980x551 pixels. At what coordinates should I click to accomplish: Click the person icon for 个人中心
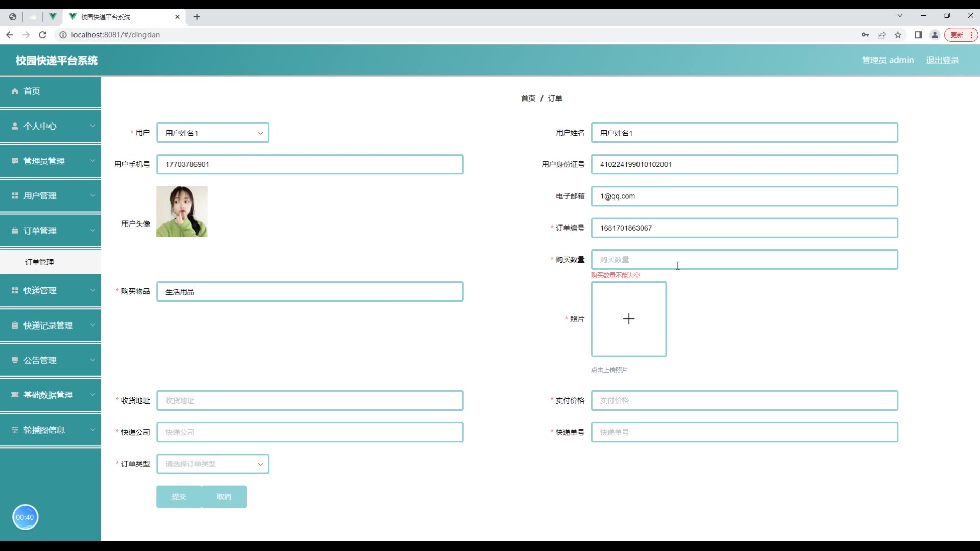[x=15, y=126]
